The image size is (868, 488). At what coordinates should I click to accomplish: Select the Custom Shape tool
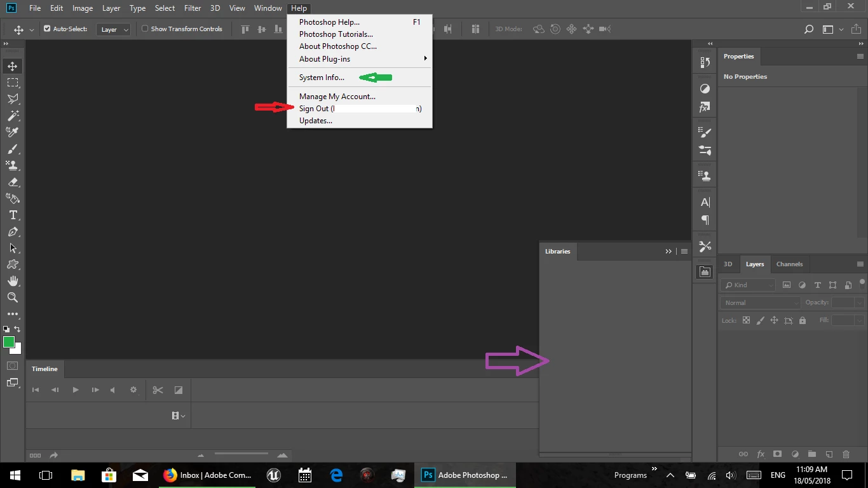12,264
